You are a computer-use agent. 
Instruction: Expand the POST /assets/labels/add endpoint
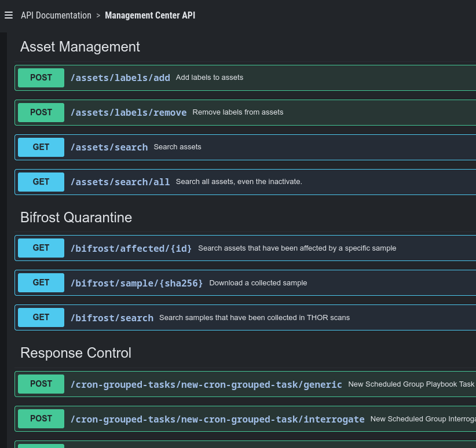coord(120,78)
